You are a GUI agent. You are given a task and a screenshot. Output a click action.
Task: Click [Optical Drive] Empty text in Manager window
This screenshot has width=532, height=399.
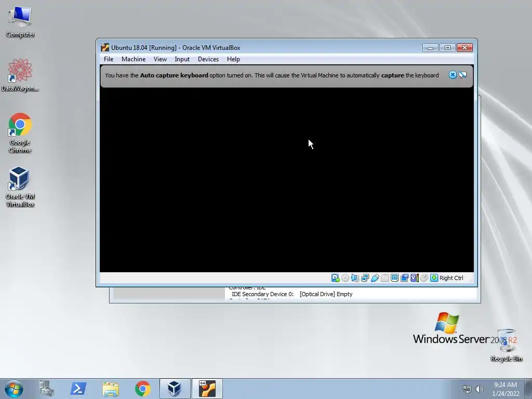pyautogui.click(x=326, y=294)
